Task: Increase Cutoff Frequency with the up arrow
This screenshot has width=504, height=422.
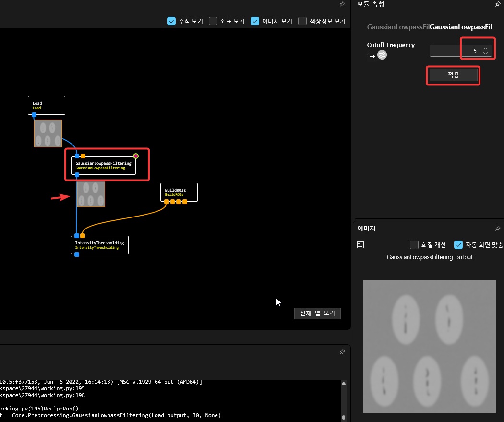Action: [x=486, y=48]
